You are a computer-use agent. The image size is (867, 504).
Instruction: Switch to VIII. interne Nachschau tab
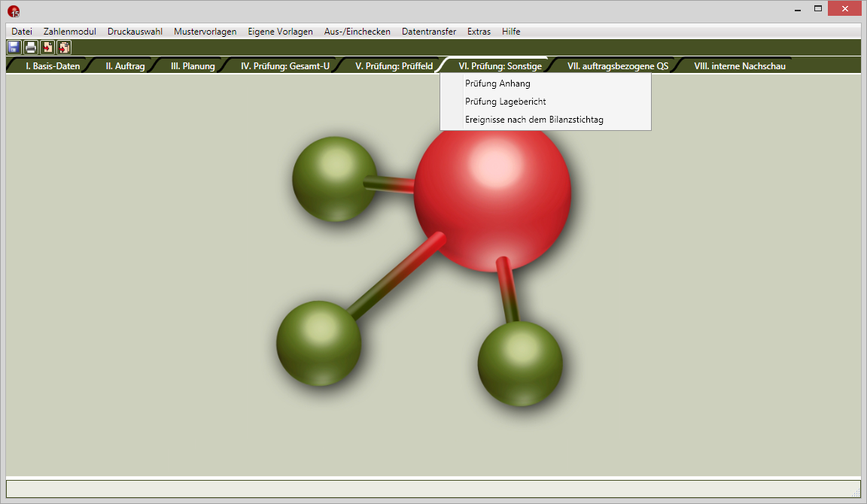pos(739,66)
